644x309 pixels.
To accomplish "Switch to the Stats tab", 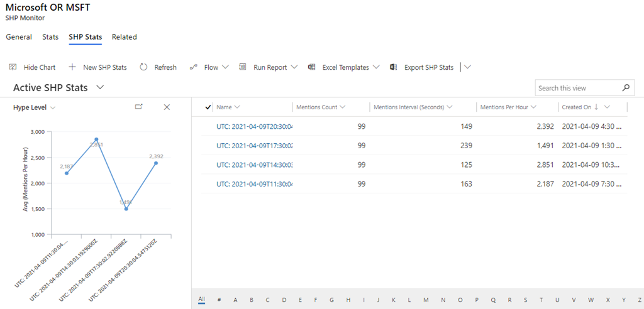I will pos(50,37).
